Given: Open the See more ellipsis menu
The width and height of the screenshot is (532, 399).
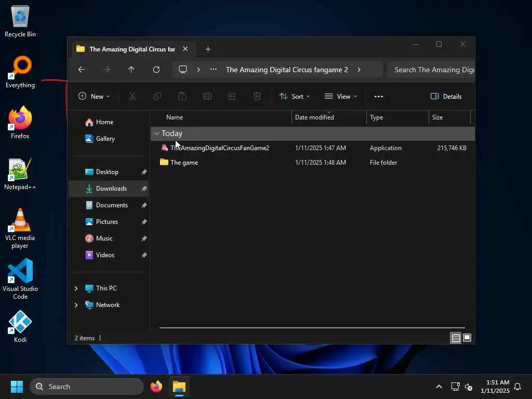Looking at the screenshot, I should click(x=379, y=96).
